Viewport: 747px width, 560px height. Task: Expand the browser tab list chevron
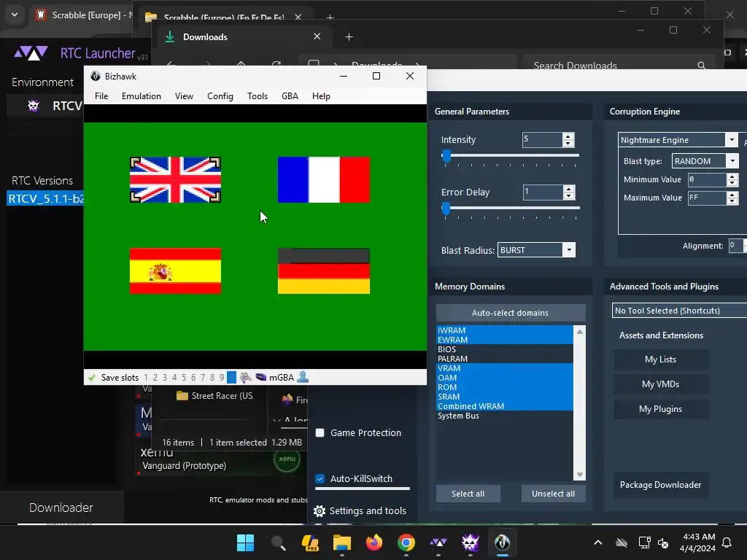point(15,15)
